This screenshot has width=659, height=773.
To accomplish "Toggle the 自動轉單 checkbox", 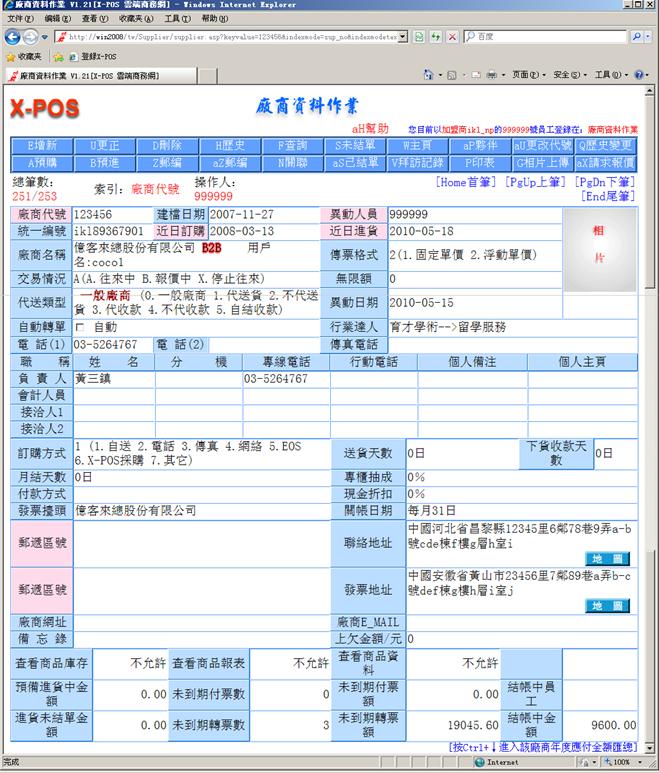I will coord(81,327).
